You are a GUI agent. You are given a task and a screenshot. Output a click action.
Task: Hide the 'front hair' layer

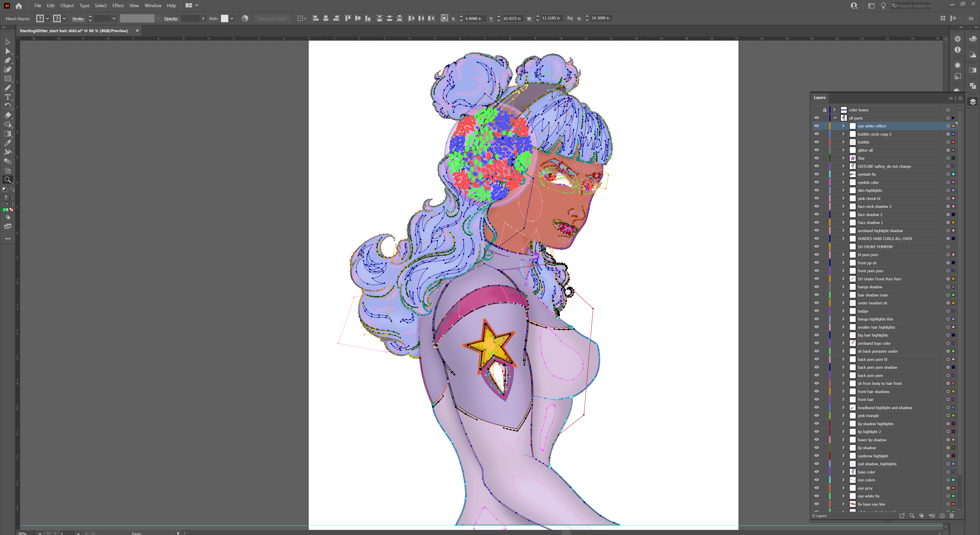[816, 399]
